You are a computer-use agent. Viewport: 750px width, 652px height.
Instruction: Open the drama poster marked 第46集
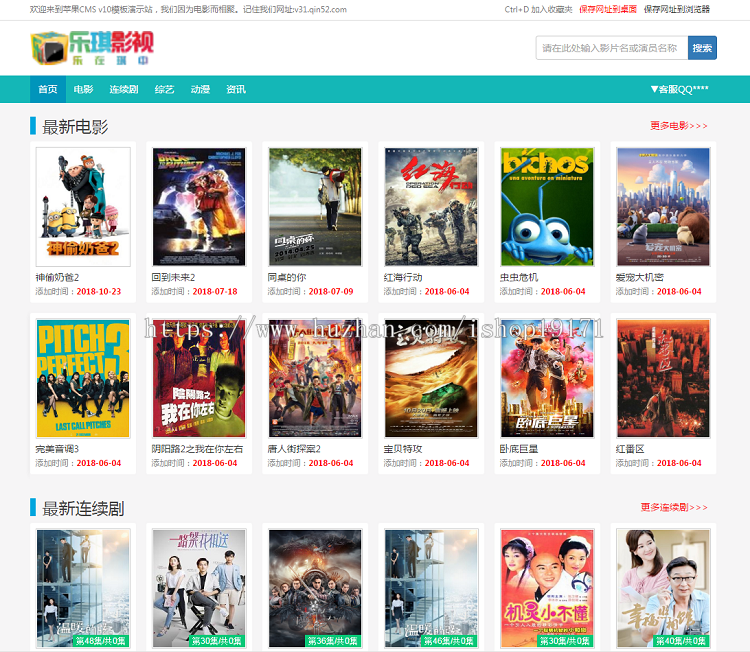431,588
